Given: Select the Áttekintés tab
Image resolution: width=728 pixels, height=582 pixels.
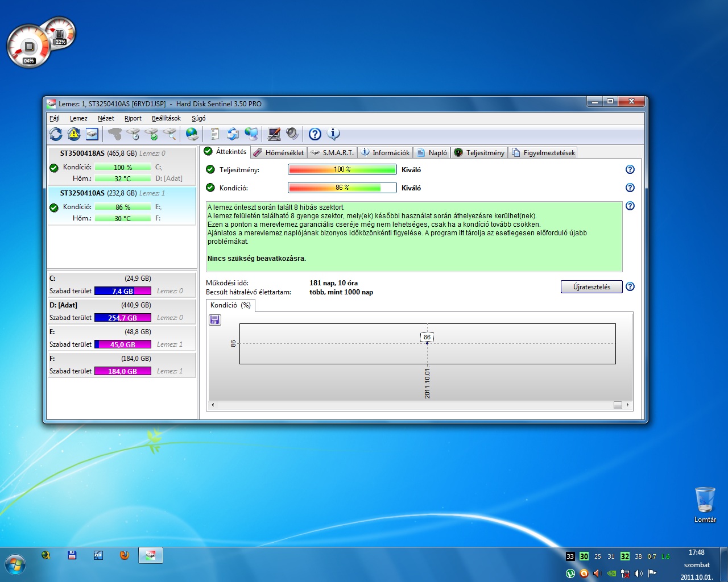Looking at the screenshot, I should coord(225,152).
